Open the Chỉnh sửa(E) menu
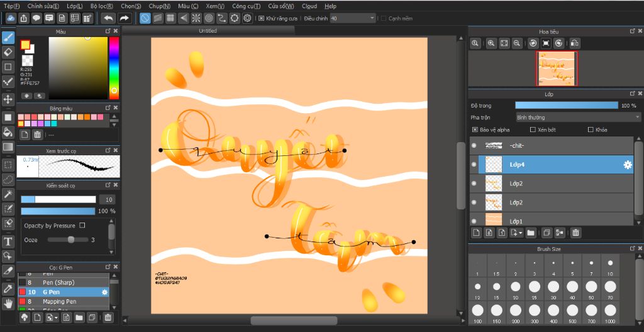Screen dimensions: 644x332 click(43, 6)
